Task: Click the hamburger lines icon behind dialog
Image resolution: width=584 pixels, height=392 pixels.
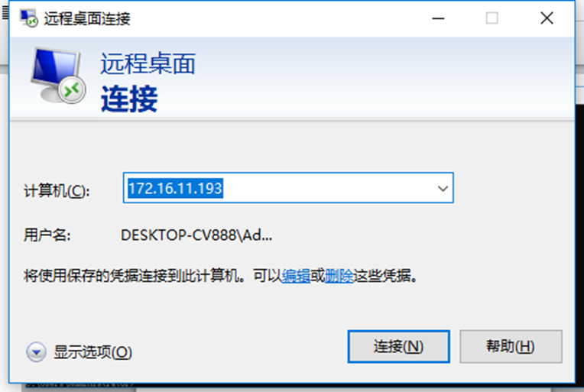Action: coord(5,13)
